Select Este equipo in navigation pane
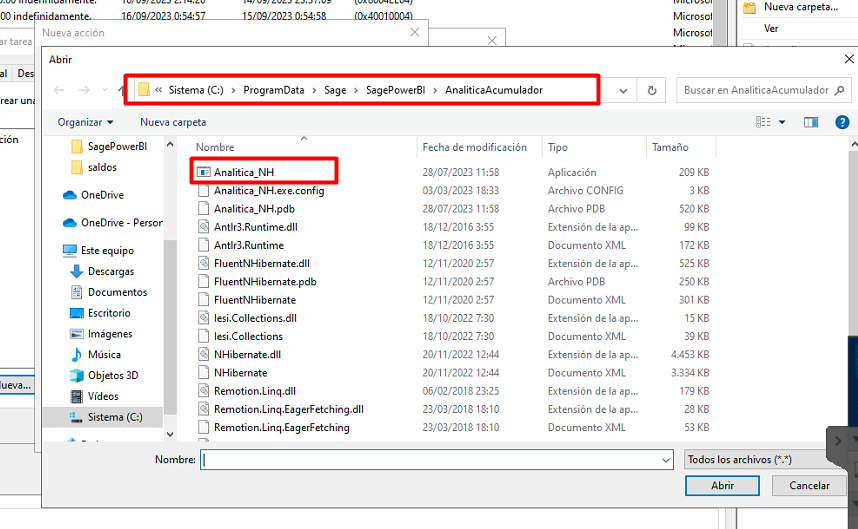Image resolution: width=858 pixels, height=529 pixels. click(98, 251)
